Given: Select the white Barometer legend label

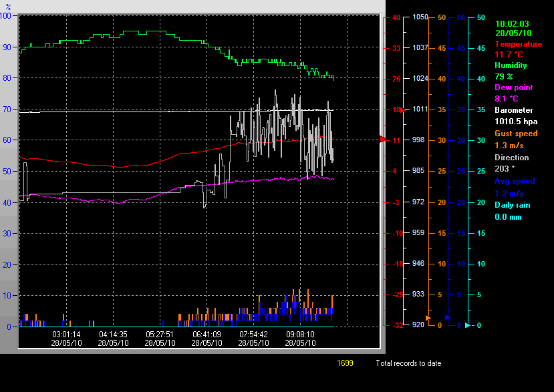Looking at the screenshot, I should 513,110.
